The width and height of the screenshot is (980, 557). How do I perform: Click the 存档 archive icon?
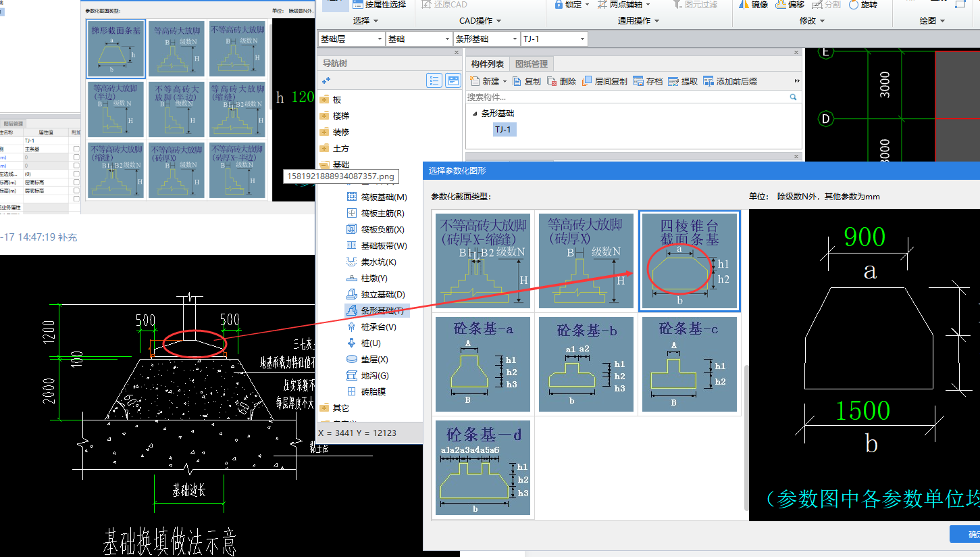coord(638,81)
